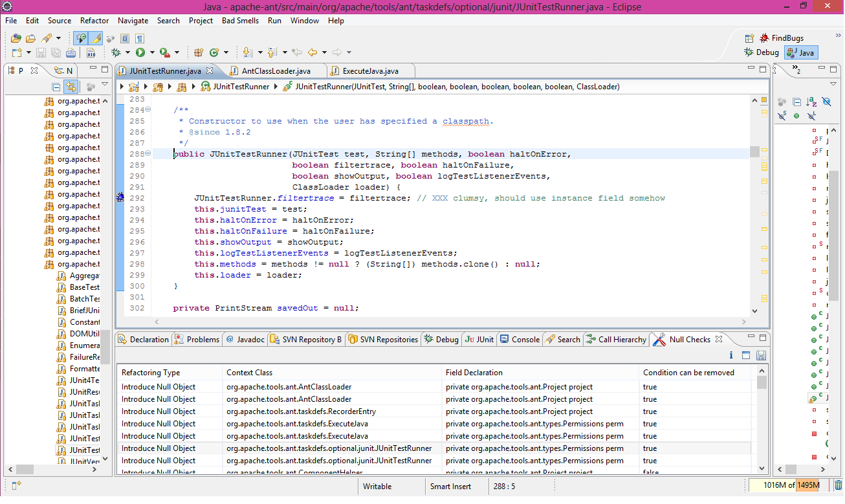Click the heap memory status bar
The height and width of the screenshot is (504, 845).
tap(790, 485)
